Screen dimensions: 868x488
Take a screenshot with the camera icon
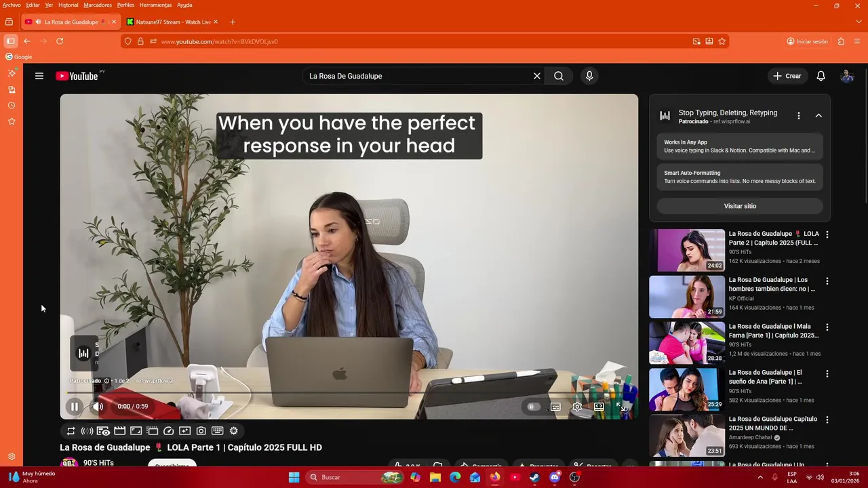click(201, 431)
